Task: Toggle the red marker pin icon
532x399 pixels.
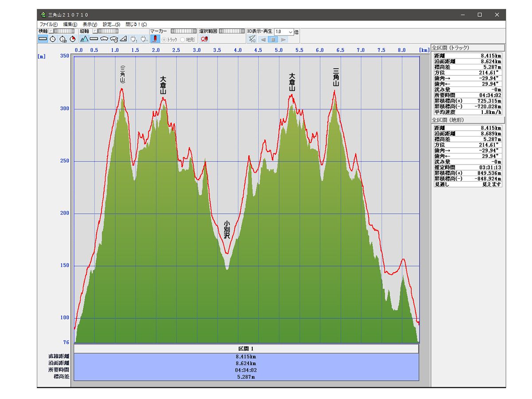Action: pos(155,39)
